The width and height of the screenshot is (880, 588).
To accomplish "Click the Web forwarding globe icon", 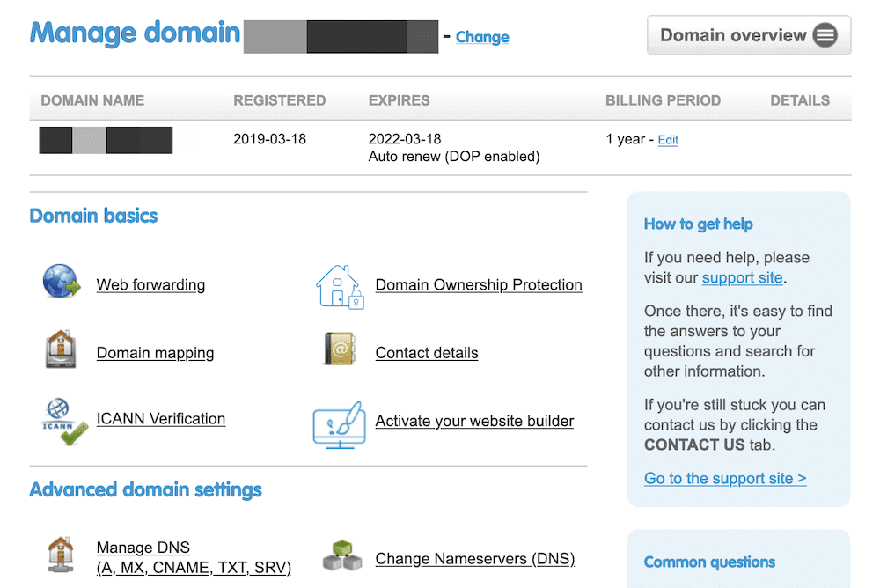I will (x=62, y=283).
